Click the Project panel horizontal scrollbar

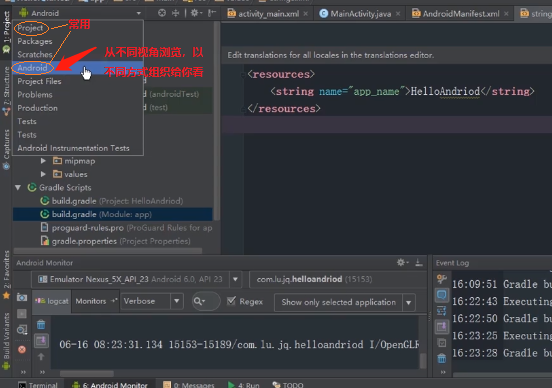tap(108, 251)
